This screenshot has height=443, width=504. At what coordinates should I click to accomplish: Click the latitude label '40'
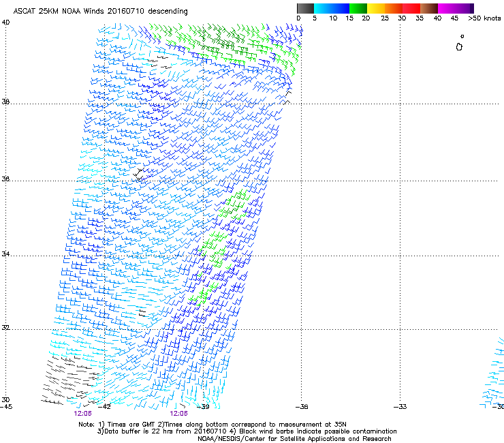5,22
